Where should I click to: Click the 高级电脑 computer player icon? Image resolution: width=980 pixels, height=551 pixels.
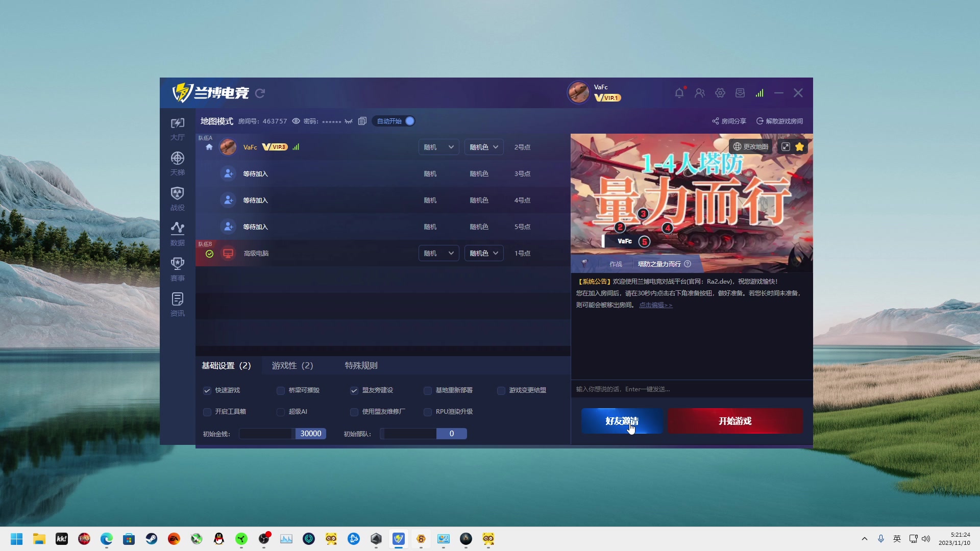[228, 254]
